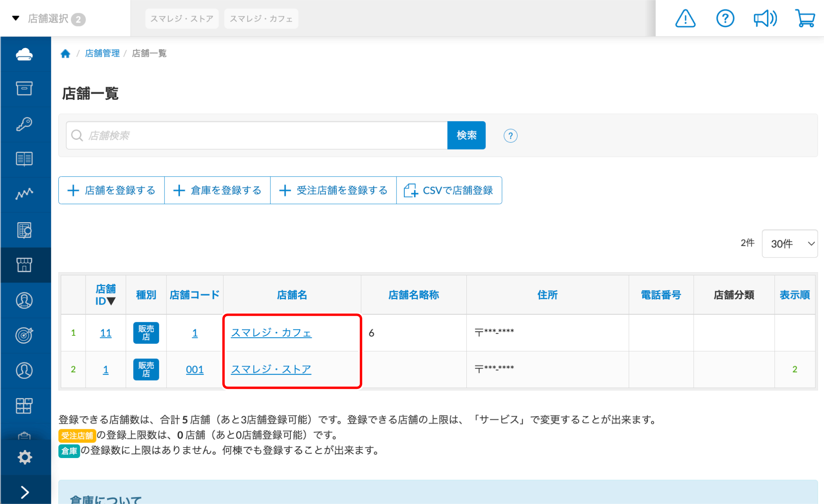
Task: Select the スマレジ・ストア tab at top
Action: point(182,19)
